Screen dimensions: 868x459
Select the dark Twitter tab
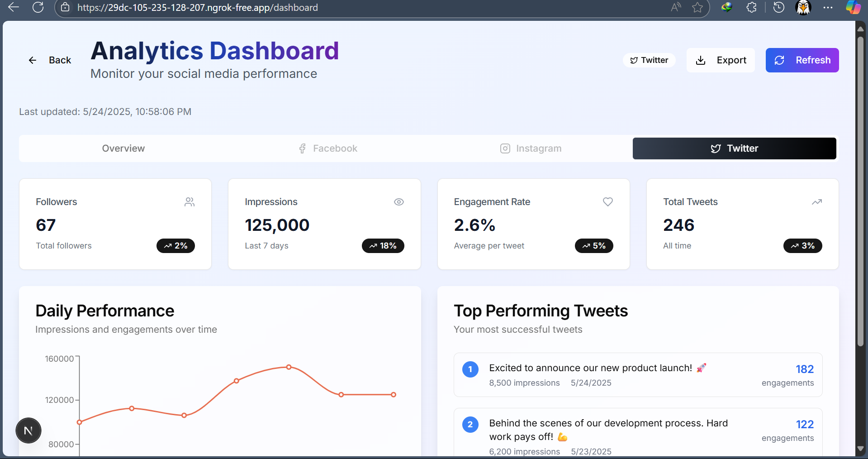pos(734,148)
